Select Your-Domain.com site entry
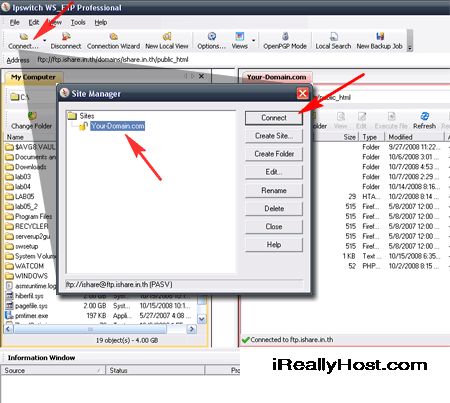 click(117, 126)
